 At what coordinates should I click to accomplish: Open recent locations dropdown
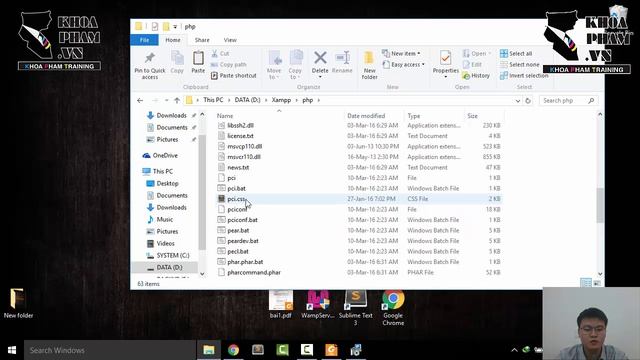[167, 100]
